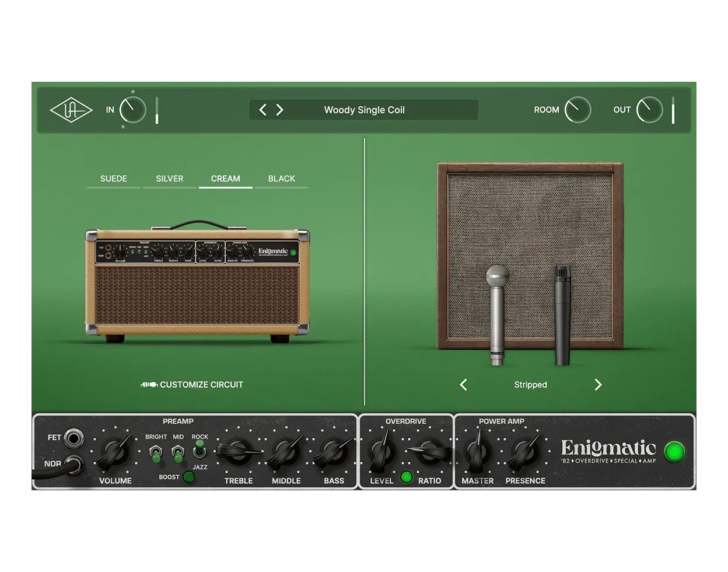Screen dimensions: 728x572
Task: Open the Woody Single Coil preset list
Action: [364, 110]
